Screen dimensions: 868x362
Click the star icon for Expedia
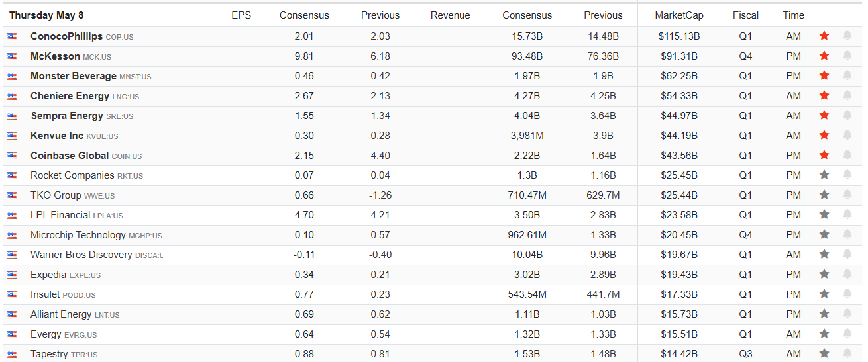click(x=824, y=275)
